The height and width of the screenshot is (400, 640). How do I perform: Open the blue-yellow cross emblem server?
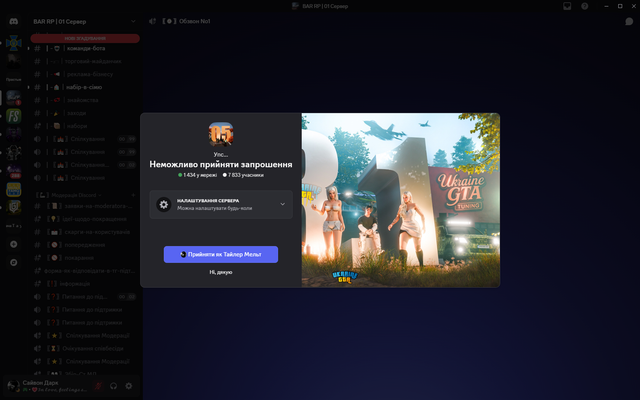13,42
